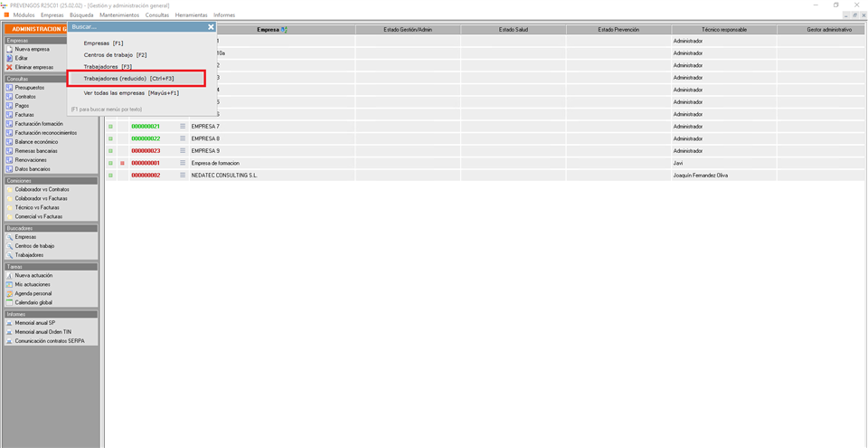Open company code 000000023
Image resolution: width=868 pixels, height=448 pixels.
click(146, 151)
